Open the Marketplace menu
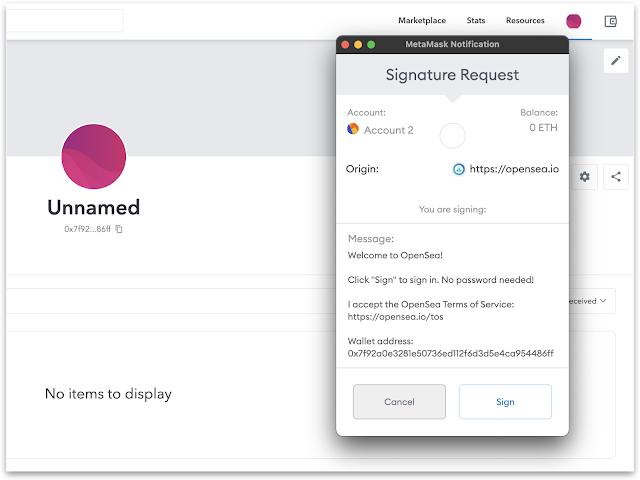Viewport: 640px width, 480px height. click(x=422, y=20)
